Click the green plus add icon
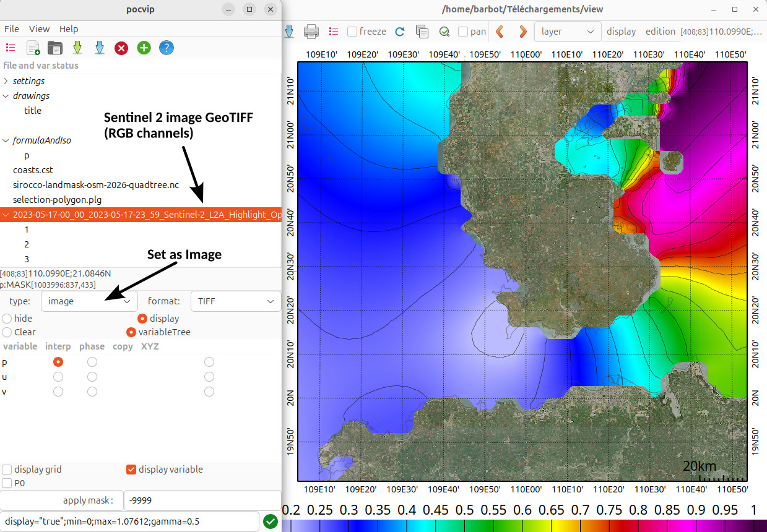The width and height of the screenshot is (767, 532). (144, 48)
